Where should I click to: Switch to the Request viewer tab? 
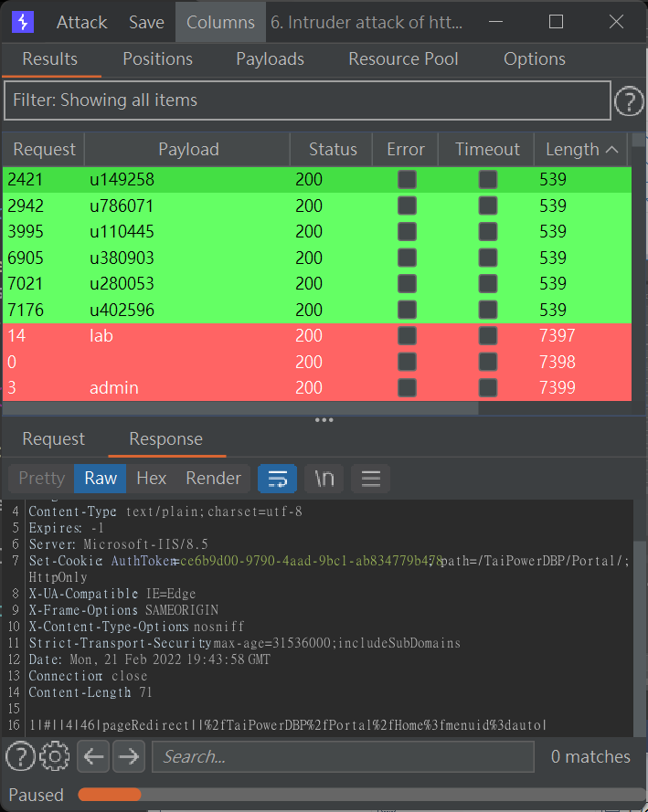(53, 439)
